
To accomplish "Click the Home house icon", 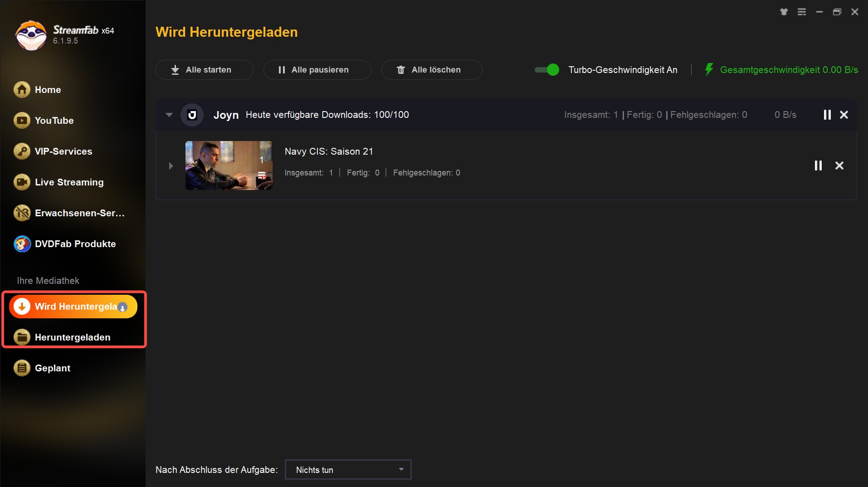I will [22, 90].
